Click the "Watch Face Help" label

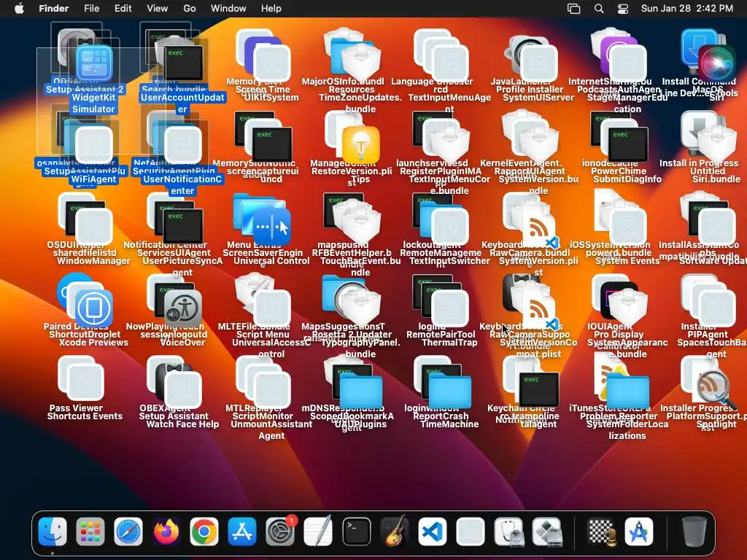183,424
